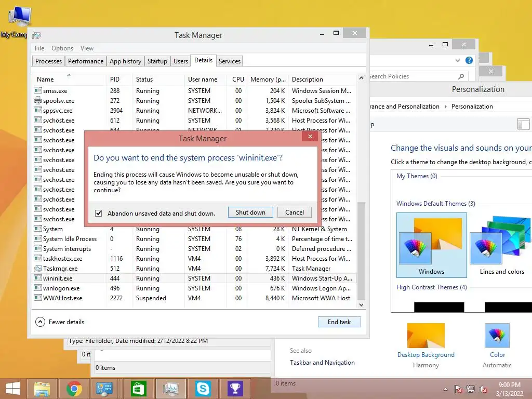The height and width of the screenshot is (399, 532).
Task: Switch to the Startup tab
Action: pyautogui.click(x=157, y=61)
